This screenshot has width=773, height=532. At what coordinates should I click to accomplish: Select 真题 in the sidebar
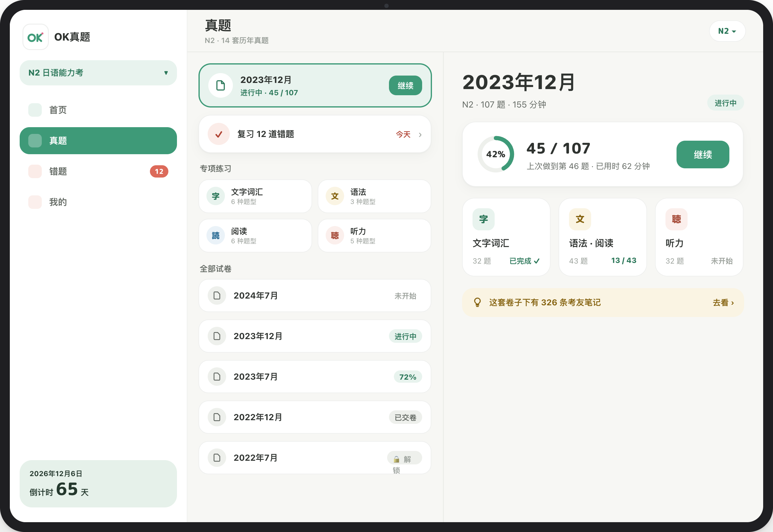[98, 141]
